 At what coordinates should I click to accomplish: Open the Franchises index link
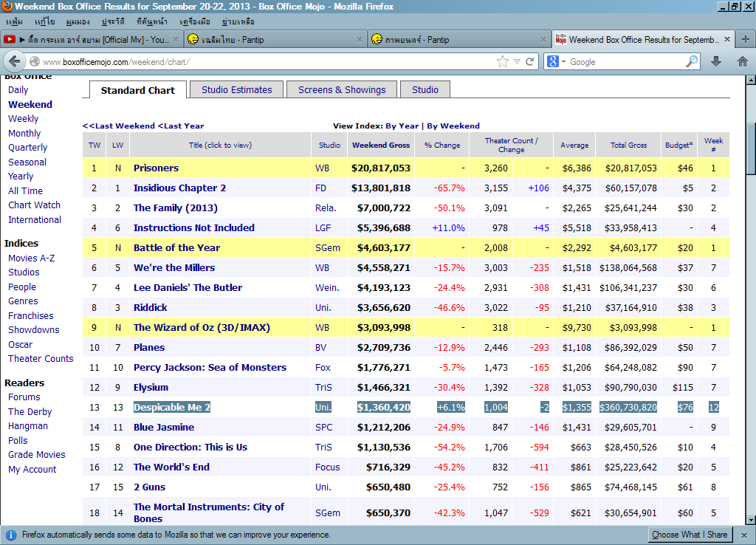pyautogui.click(x=31, y=315)
